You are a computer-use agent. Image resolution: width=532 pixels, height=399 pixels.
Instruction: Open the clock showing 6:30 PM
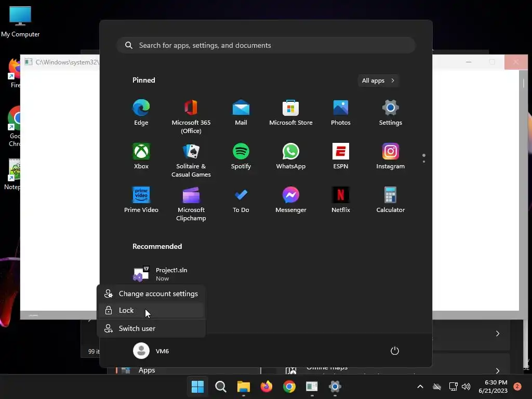[493, 387]
